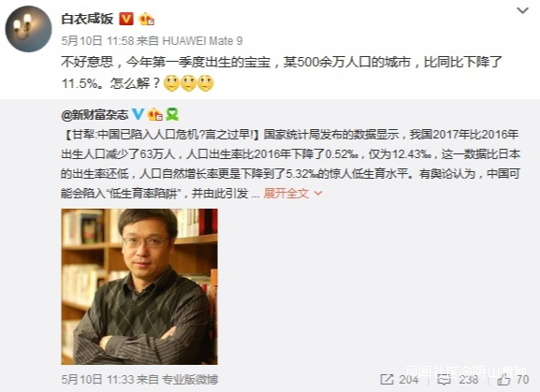Open the 5月10日 11:58 timestamp link
This screenshot has height=392, width=540.
coord(97,41)
